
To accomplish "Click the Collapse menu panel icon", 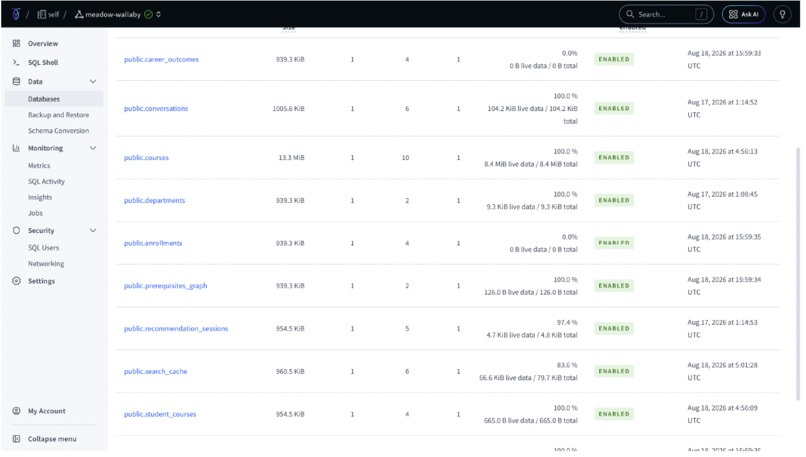I will (16, 439).
